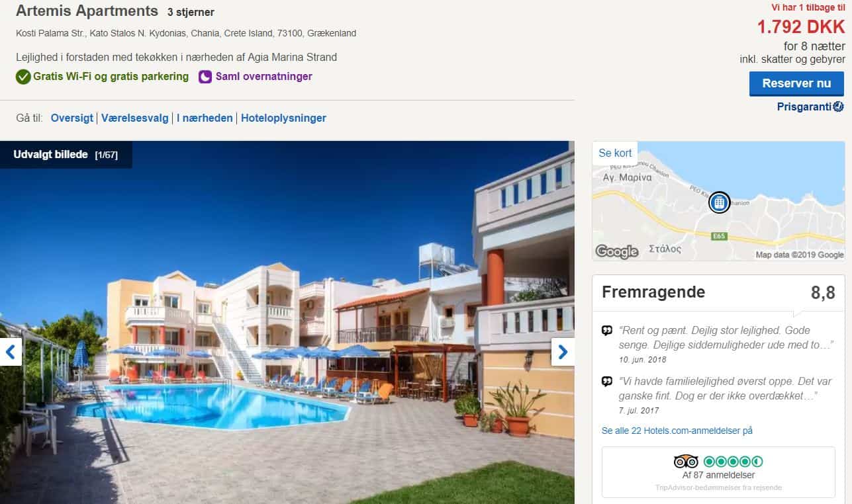
Task: Click the Reserver nu button
Action: pyautogui.click(x=796, y=83)
